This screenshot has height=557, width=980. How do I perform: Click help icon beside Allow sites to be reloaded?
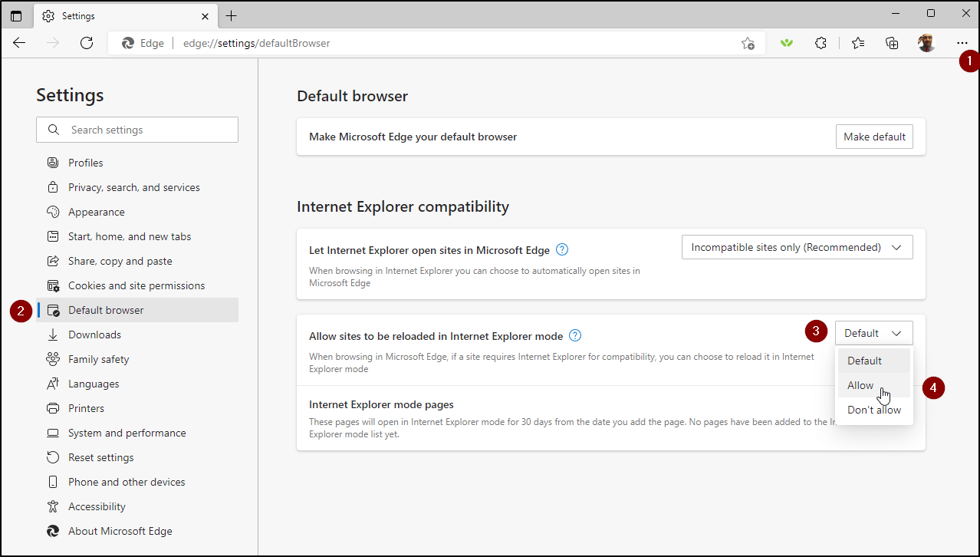575,335
